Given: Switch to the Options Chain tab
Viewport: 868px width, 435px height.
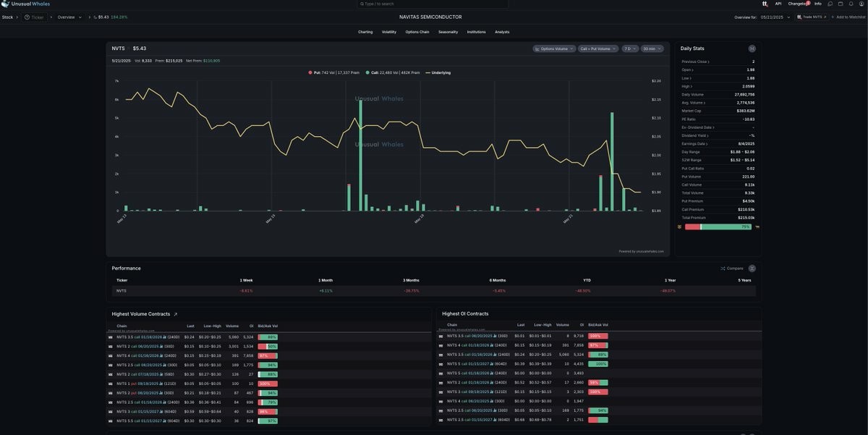Looking at the screenshot, I should [x=417, y=32].
